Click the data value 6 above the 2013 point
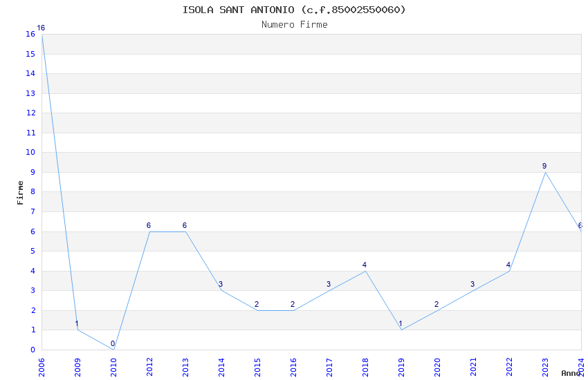588x380 pixels. [185, 225]
